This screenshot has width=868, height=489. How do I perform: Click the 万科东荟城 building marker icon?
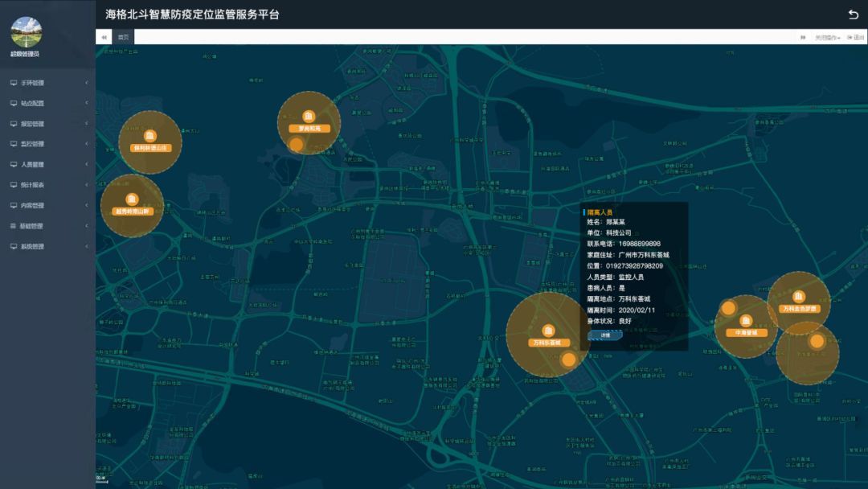tap(548, 331)
